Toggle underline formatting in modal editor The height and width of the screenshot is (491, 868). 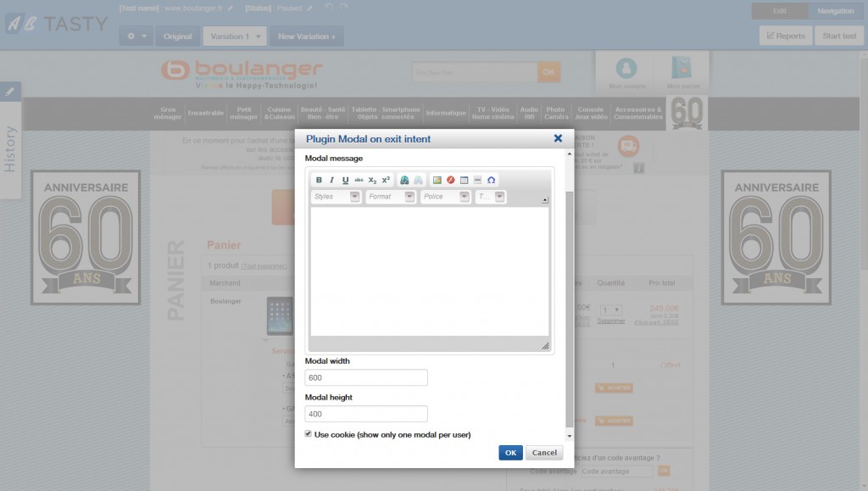pyautogui.click(x=346, y=180)
